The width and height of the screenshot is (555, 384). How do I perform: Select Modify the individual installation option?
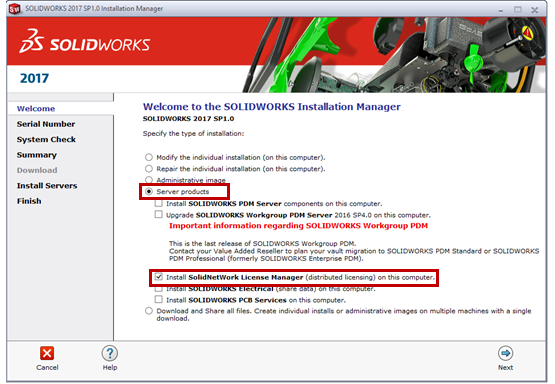[149, 157]
